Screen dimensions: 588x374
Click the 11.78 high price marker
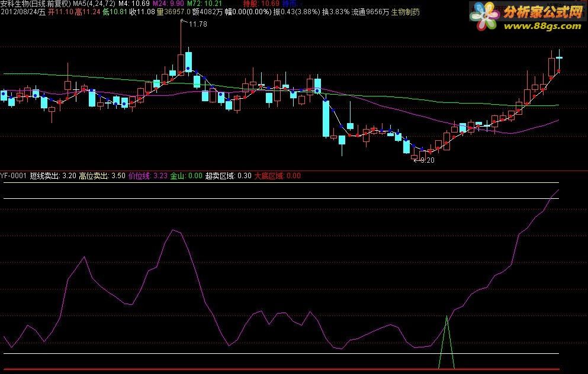(x=198, y=24)
